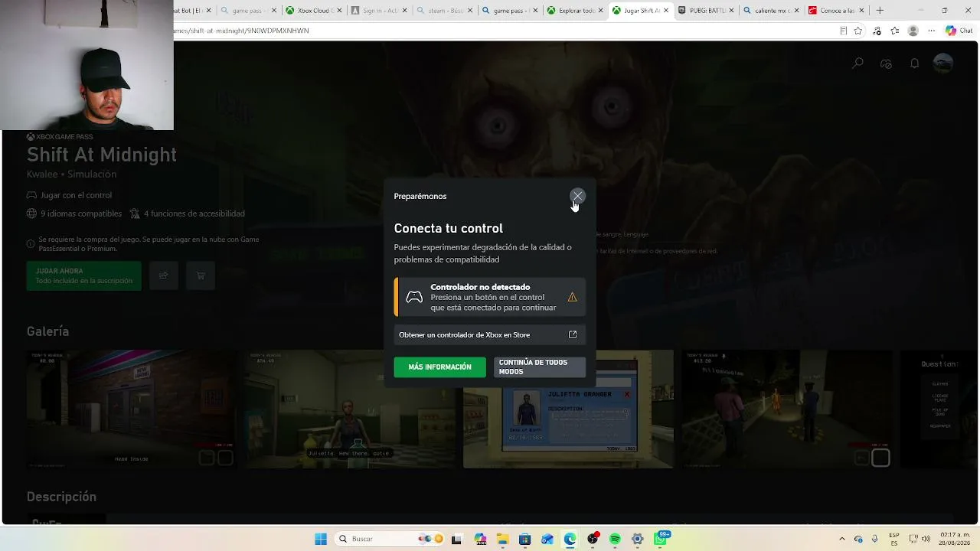Image resolution: width=980 pixels, height=551 pixels.
Task: Choose CONTINÚA DE TODOS MODOS
Action: [x=540, y=367]
